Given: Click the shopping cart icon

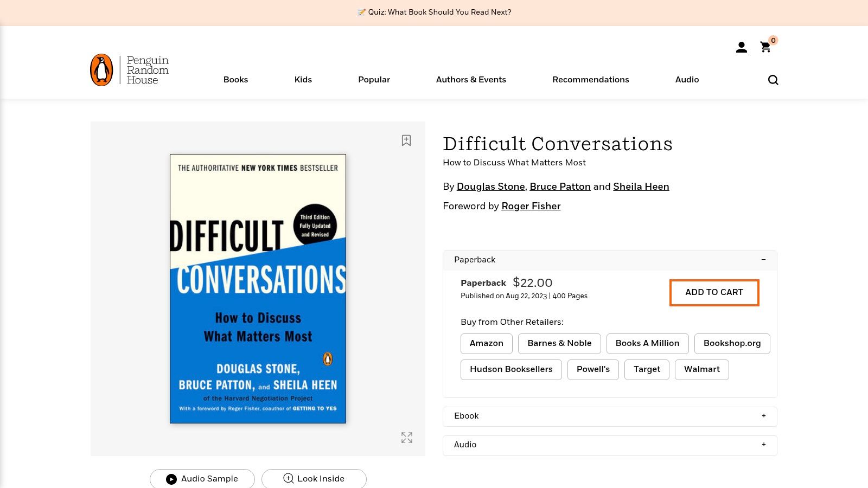Looking at the screenshot, I should (765, 48).
